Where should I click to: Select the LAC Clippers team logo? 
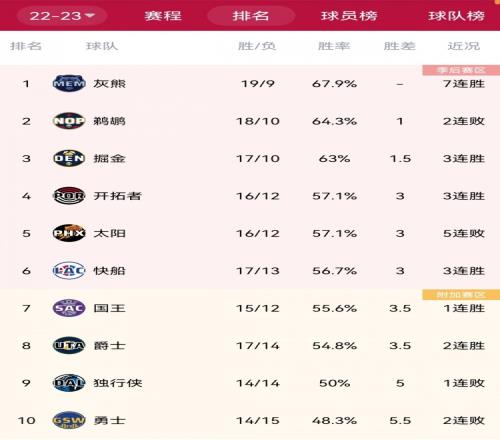coord(69,270)
